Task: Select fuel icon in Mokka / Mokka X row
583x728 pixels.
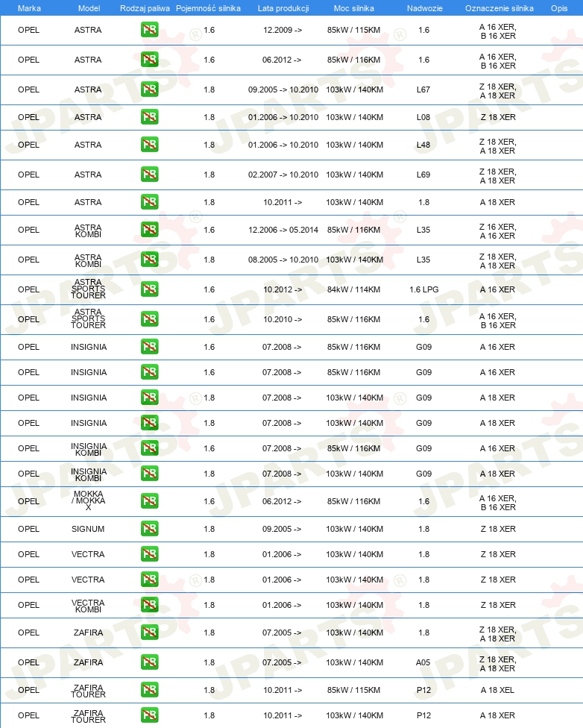Action: tap(149, 501)
